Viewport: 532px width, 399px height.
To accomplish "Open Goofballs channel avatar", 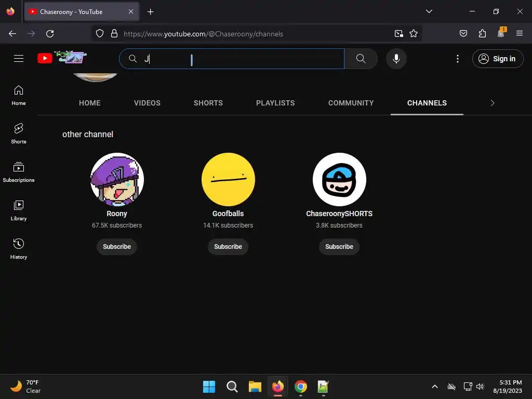I will [x=228, y=179].
